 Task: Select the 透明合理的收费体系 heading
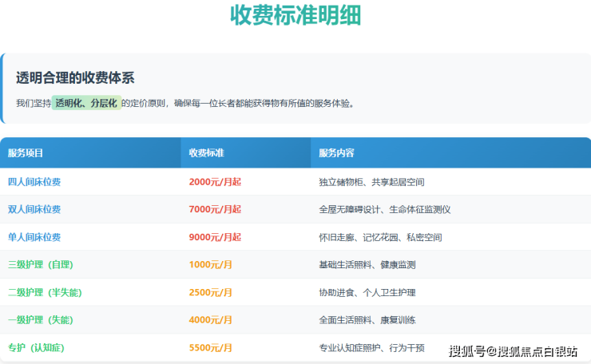(75, 77)
